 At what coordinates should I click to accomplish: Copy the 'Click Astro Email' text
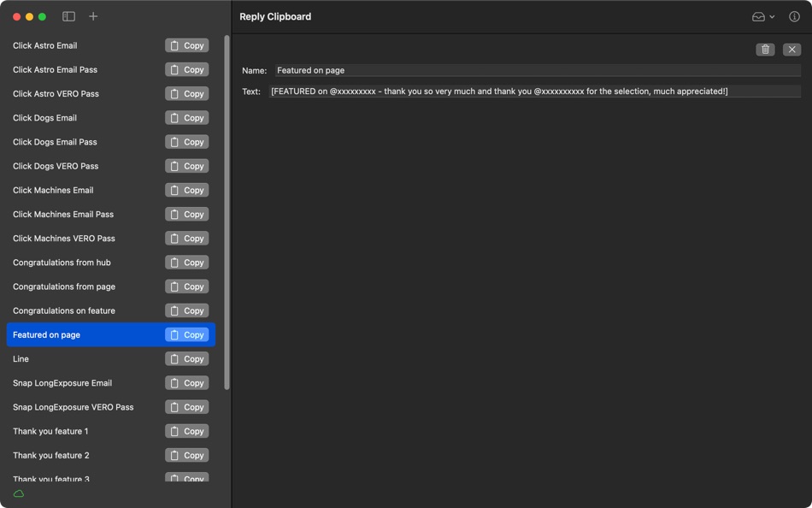pos(186,45)
